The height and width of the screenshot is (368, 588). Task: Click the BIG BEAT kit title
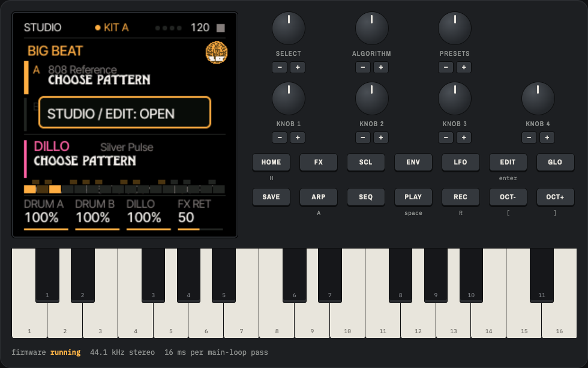pos(55,50)
